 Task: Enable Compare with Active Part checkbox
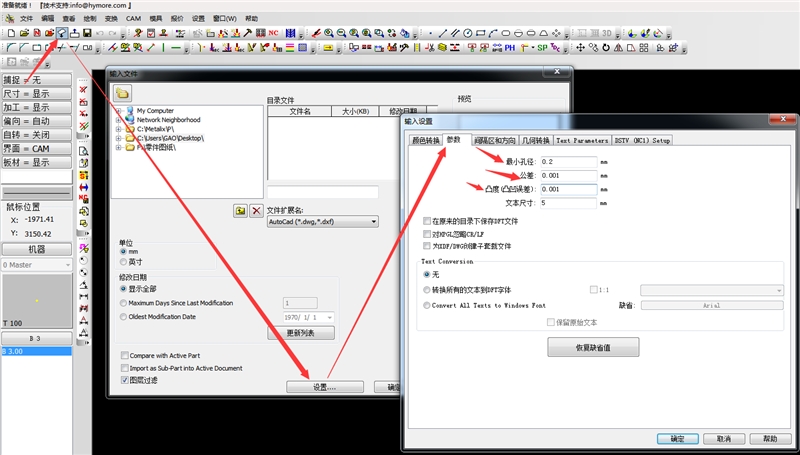pyautogui.click(x=125, y=355)
